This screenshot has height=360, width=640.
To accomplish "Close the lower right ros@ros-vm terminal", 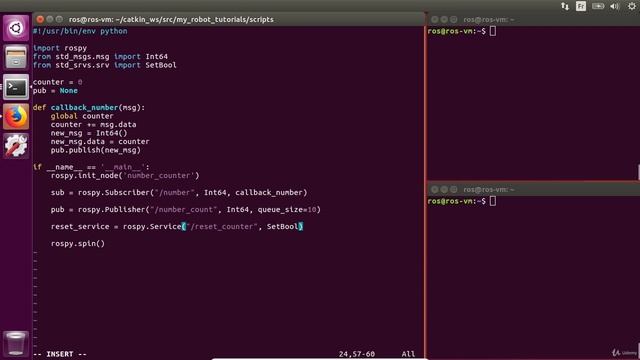I will click(434, 189).
